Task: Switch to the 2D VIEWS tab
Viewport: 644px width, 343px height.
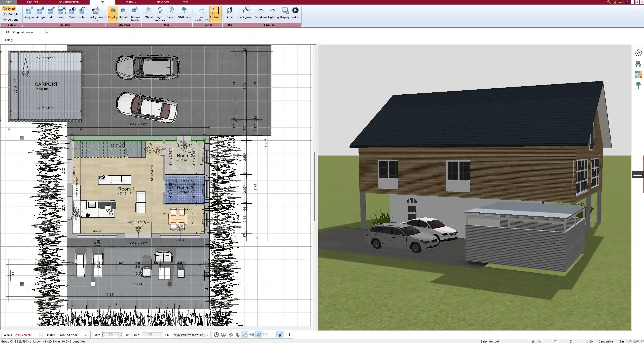Action: (x=163, y=2)
